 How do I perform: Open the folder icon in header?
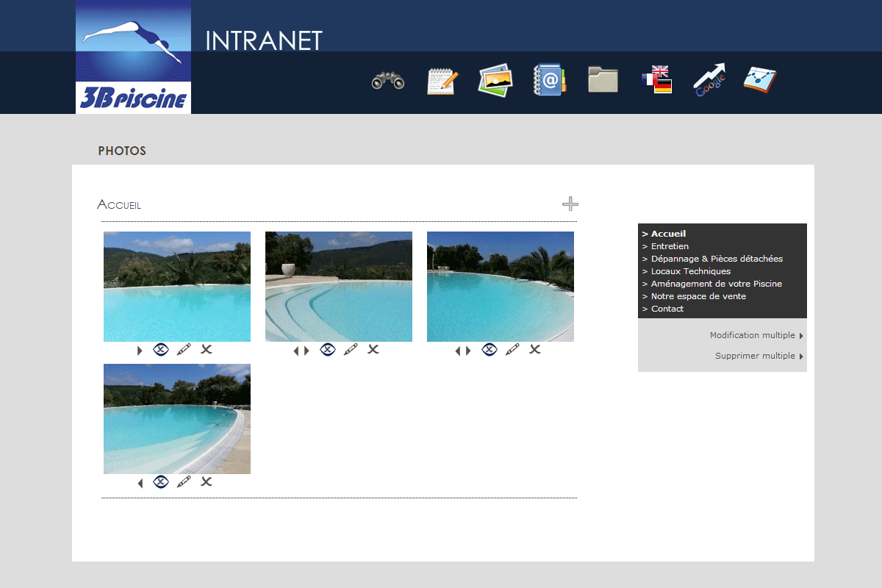[603, 79]
